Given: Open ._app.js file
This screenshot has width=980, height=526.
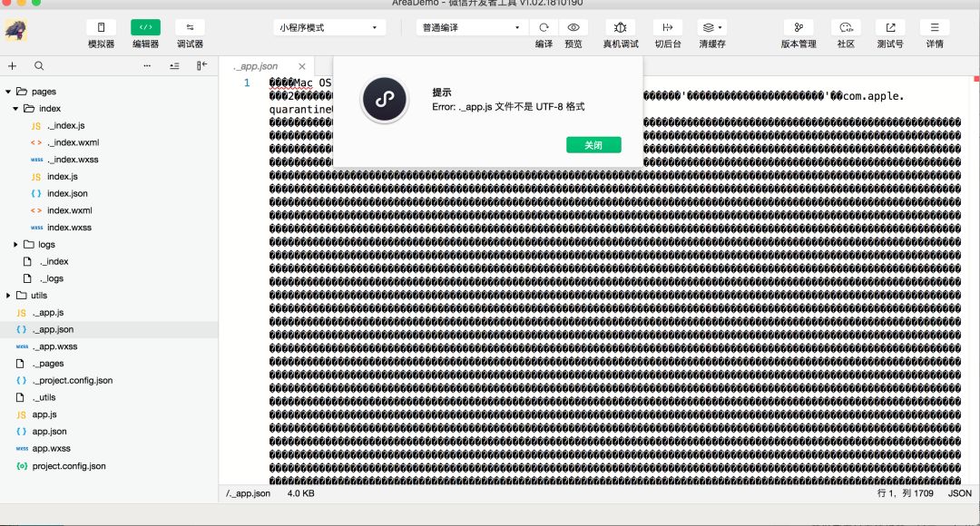Looking at the screenshot, I should click(48, 312).
